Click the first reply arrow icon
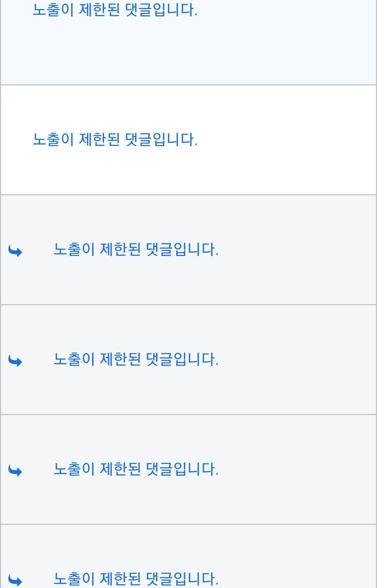Screen dimensions: 377x588 tap(15, 251)
